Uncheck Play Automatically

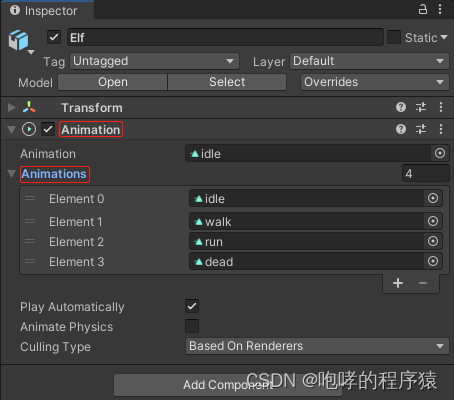click(192, 306)
